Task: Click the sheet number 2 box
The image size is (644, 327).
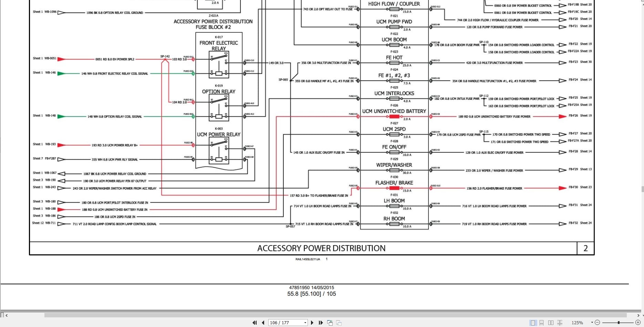Action: [585, 248]
